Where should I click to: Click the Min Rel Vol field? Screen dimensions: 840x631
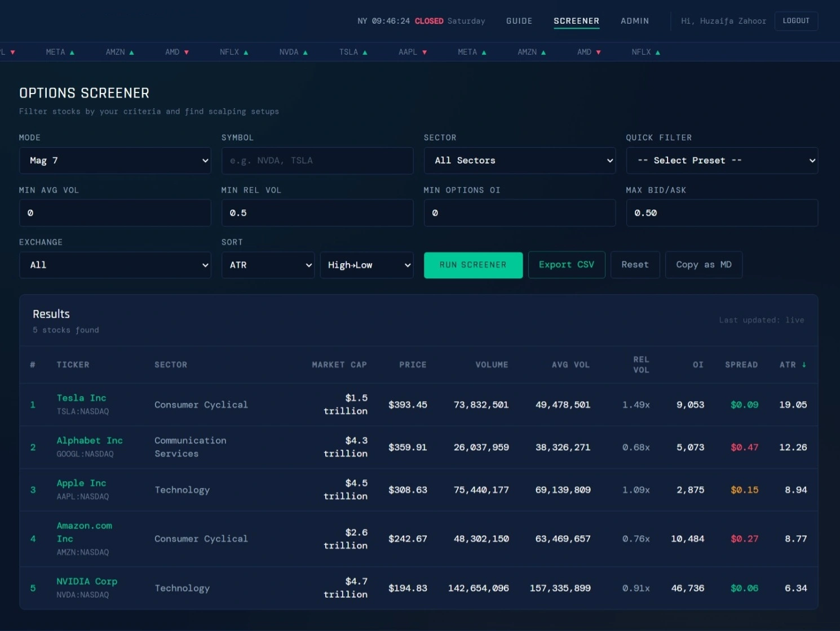317,213
